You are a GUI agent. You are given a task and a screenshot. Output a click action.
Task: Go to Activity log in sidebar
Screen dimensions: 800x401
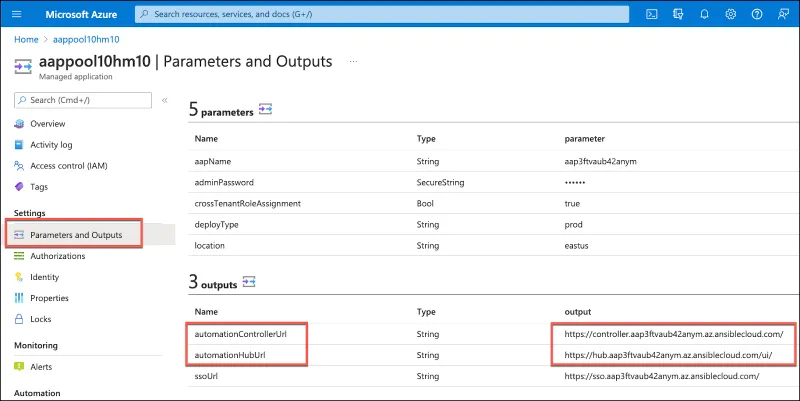(51, 144)
